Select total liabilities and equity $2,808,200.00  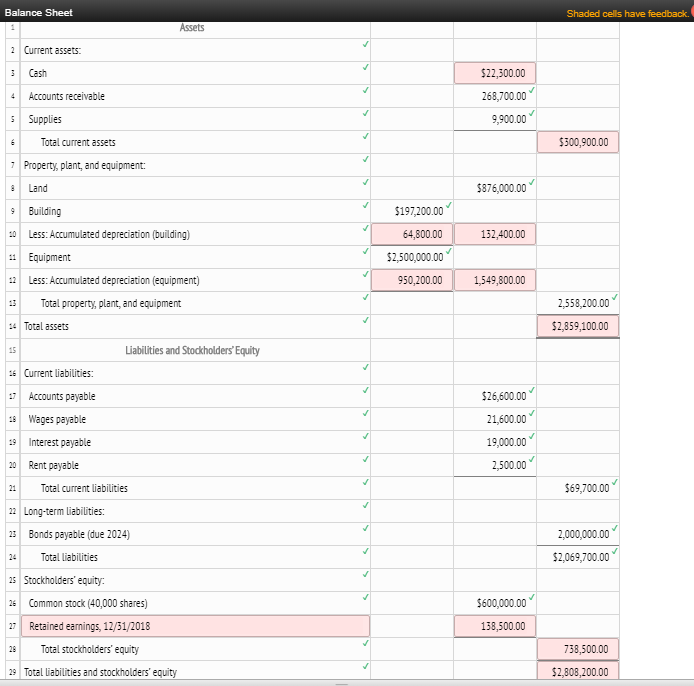pos(578,671)
